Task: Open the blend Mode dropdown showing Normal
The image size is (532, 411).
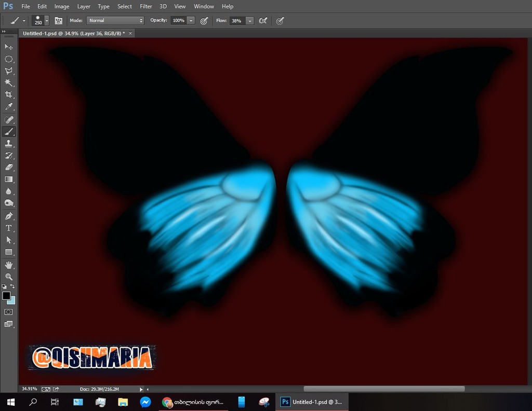Action: click(115, 21)
